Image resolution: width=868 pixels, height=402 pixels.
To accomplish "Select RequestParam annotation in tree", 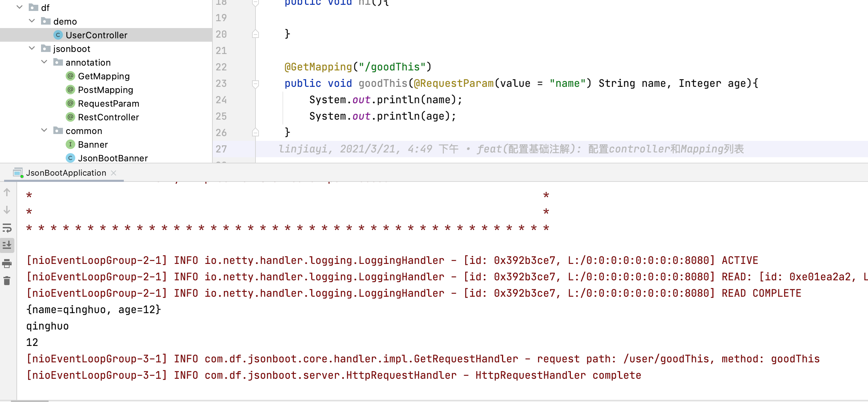I will click(x=108, y=104).
